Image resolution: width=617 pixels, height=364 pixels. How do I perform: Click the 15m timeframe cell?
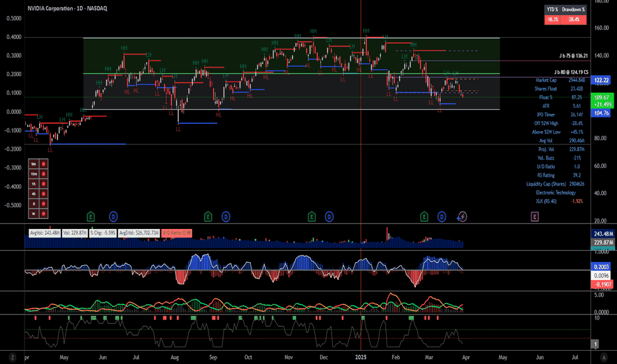[34, 174]
